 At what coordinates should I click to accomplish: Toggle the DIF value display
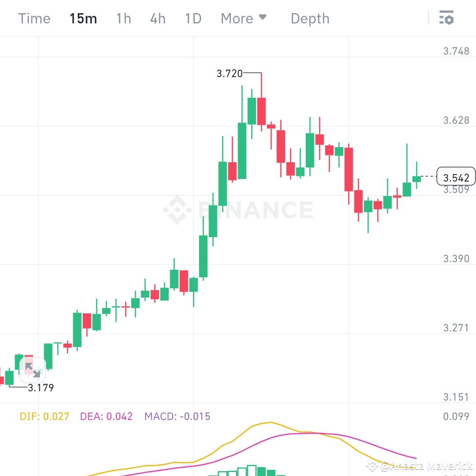[x=44, y=416]
